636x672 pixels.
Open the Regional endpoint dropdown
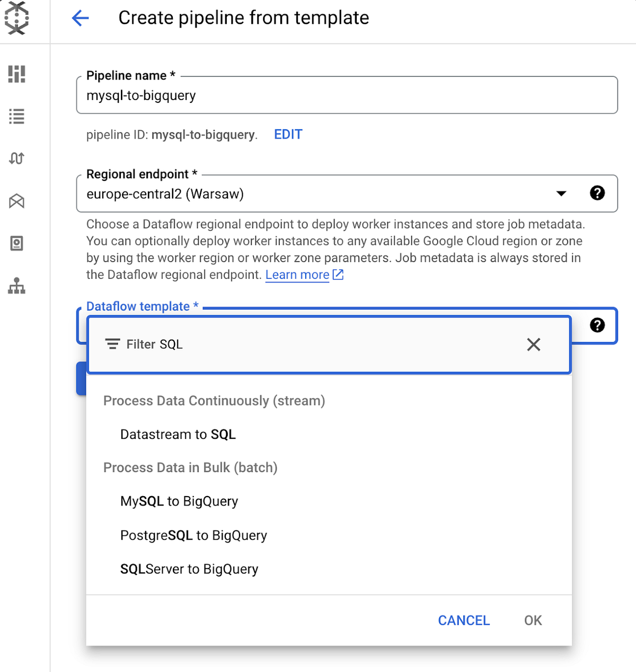coord(561,193)
